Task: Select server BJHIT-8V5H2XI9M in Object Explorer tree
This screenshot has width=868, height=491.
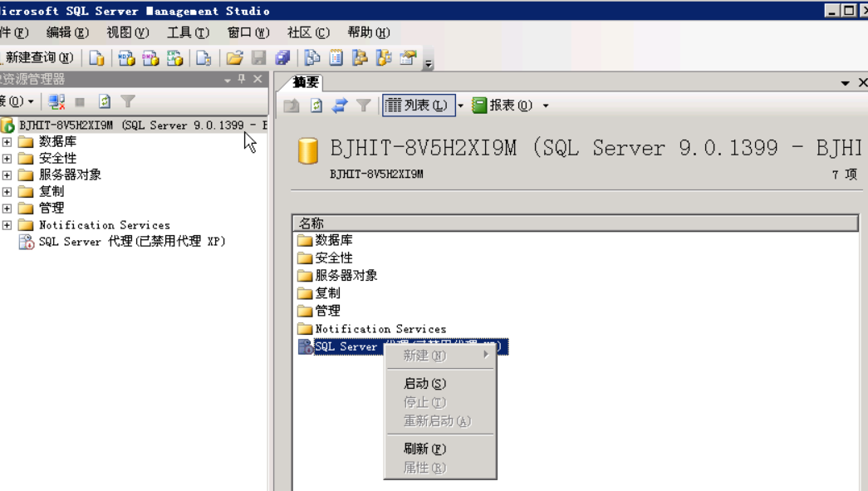Action: (143, 125)
